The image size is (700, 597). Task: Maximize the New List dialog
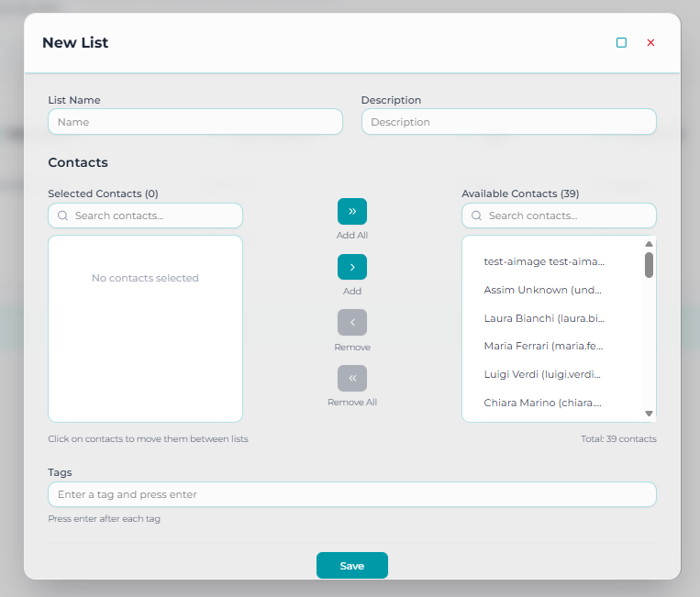622,43
